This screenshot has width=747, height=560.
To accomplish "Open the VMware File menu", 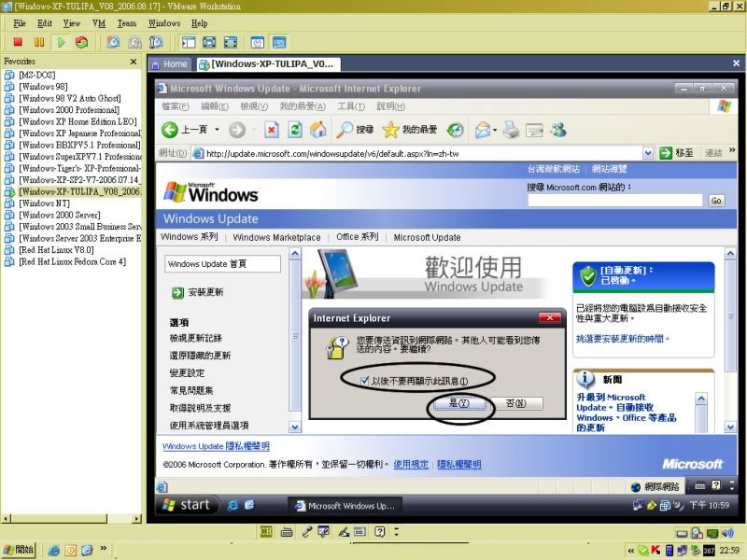I will pos(20,23).
